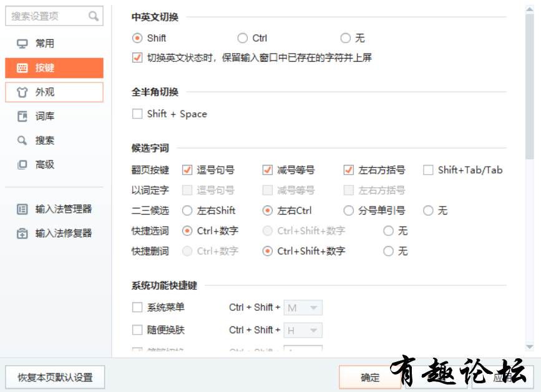Open the 随便换肤 key dropdown showing H
The image size is (541, 392).
tap(303, 330)
